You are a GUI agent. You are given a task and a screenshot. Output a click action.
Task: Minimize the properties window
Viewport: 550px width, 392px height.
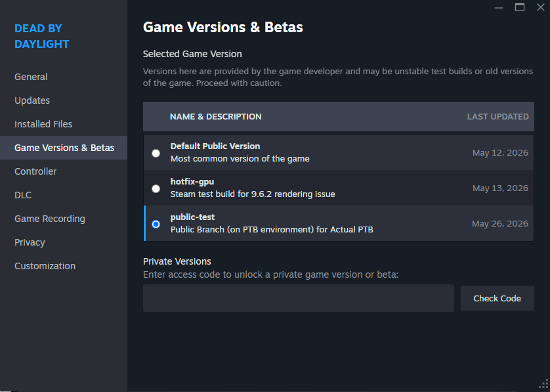[x=498, y=7]
